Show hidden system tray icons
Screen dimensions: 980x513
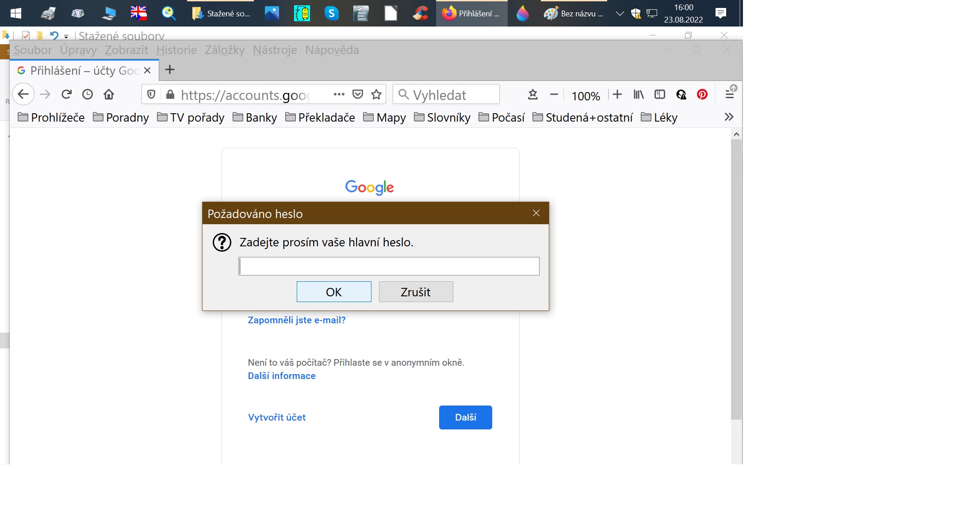click(620, 14)
